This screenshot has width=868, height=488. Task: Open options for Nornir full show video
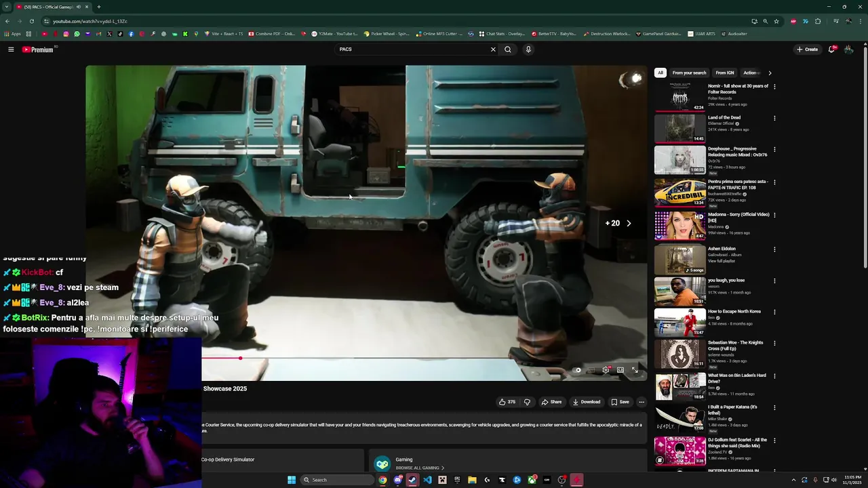click(774, 87)
